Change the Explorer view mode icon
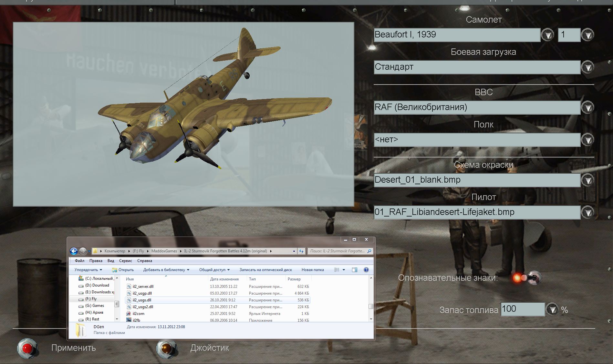Image resolution: width=613 pixels, height=364 pixels. 337,270
